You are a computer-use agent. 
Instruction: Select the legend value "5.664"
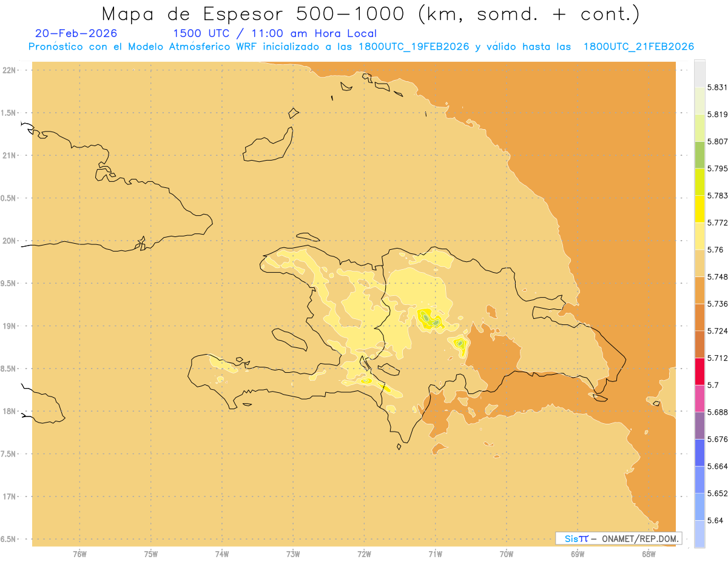point(718,466)
